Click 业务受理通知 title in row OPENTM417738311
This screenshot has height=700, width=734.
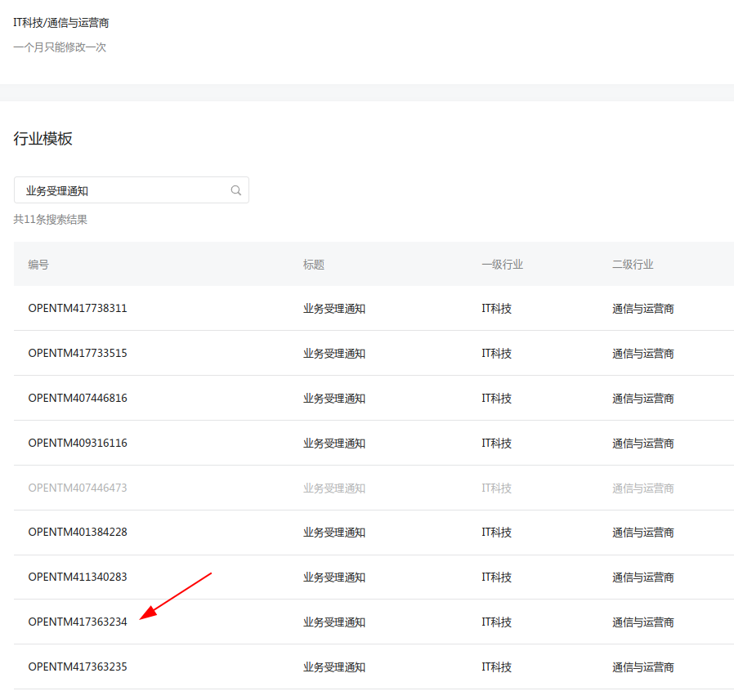(334, 309)
